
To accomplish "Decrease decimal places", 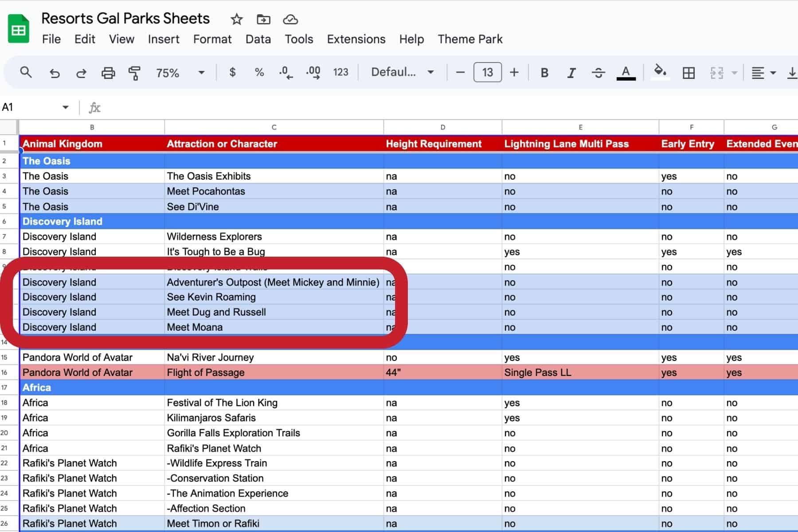I will [x=286, y=72].
